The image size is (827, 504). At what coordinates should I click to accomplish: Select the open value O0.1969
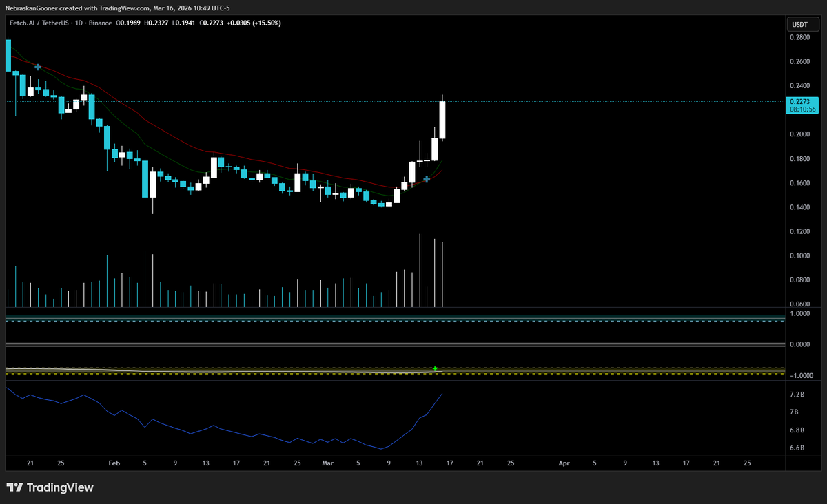click(x=127, y=23)
